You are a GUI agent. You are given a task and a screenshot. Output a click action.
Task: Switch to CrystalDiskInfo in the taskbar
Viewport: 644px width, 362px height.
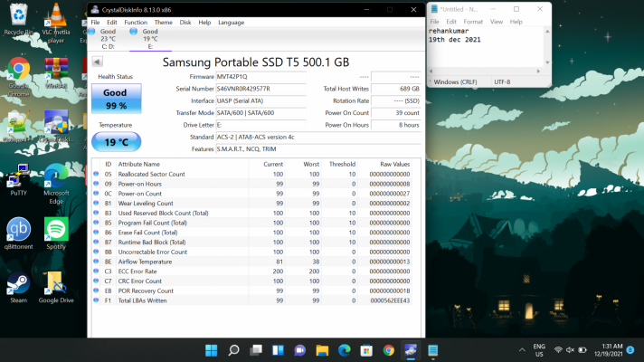point(411,350)
